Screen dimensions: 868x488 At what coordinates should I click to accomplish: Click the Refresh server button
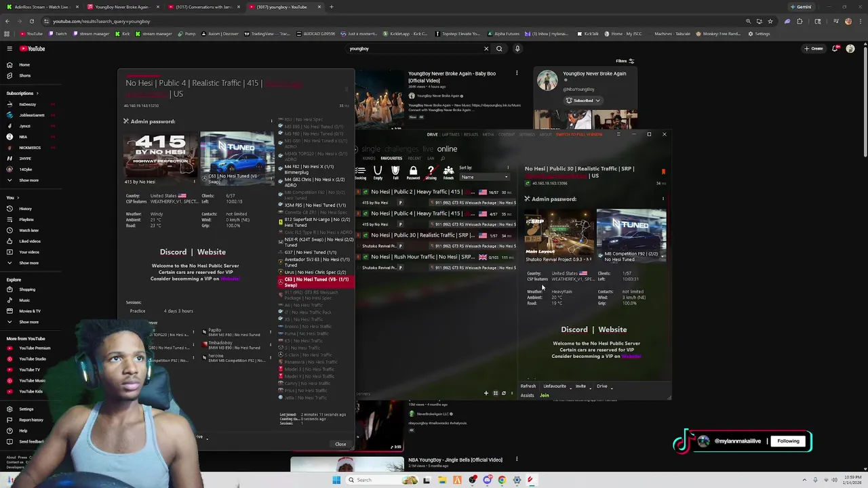(528, 386)
